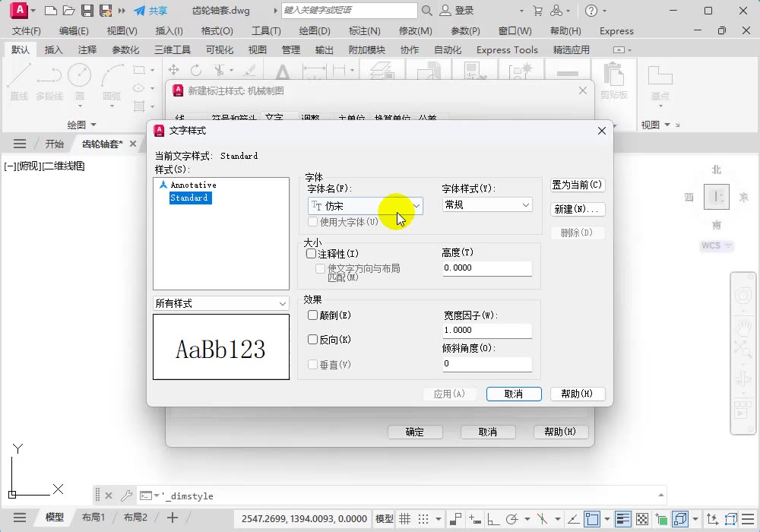
Task: Click the 宽度因子(W) input field
Action: 487,331
